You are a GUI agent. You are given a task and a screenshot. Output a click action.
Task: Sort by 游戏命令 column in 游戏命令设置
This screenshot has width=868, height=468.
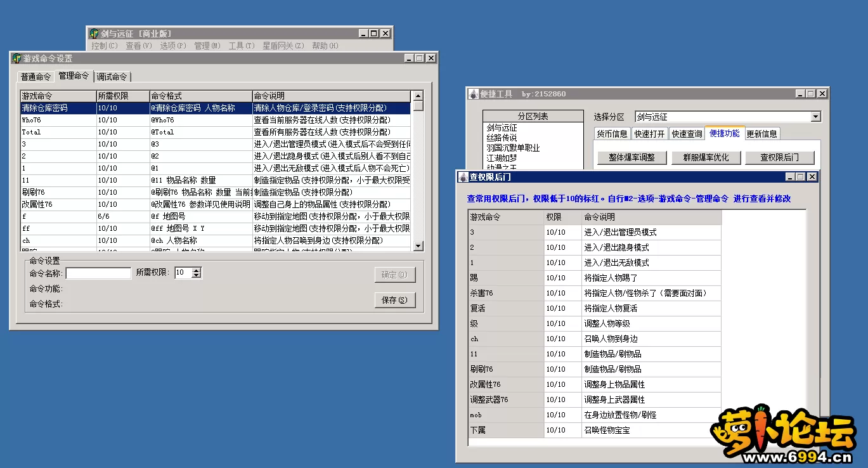[58, 96]
